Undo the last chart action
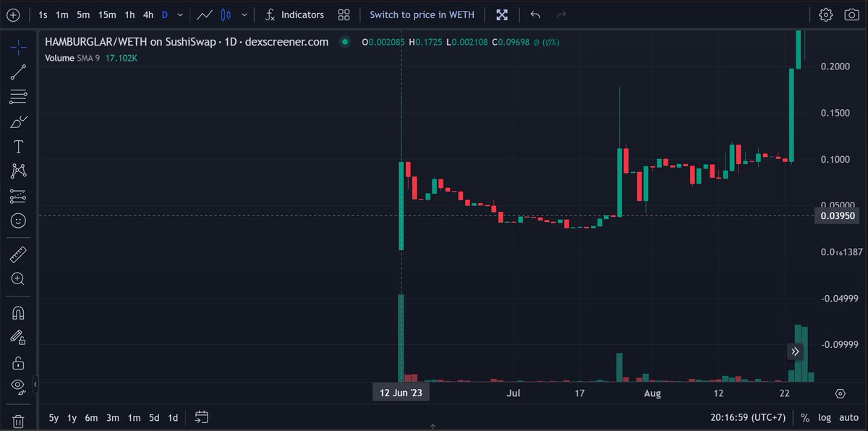Screen dimensions: 868x431 tap(535, 14)
